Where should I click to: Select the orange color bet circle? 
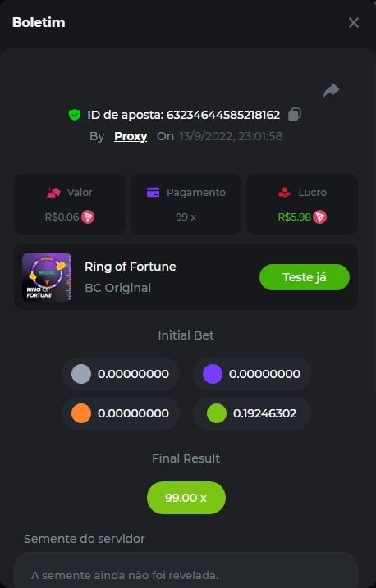click(81, 413)
